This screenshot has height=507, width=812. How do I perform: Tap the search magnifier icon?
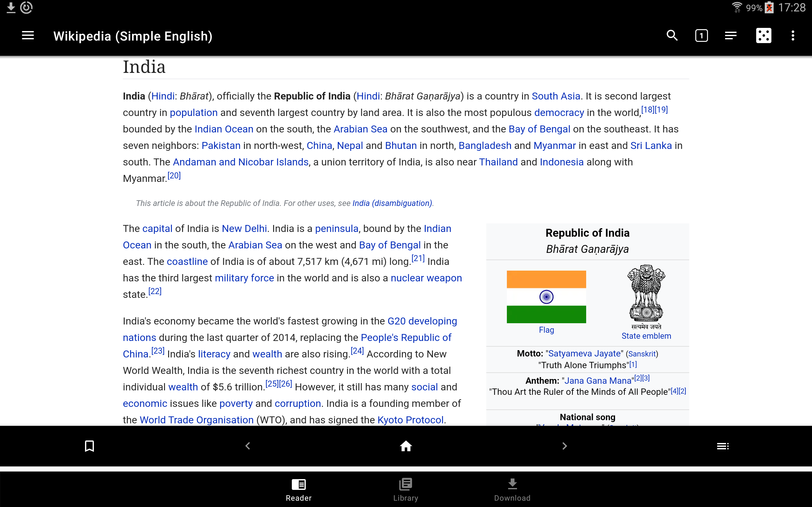pyautogui.click(x=672, y=35)
